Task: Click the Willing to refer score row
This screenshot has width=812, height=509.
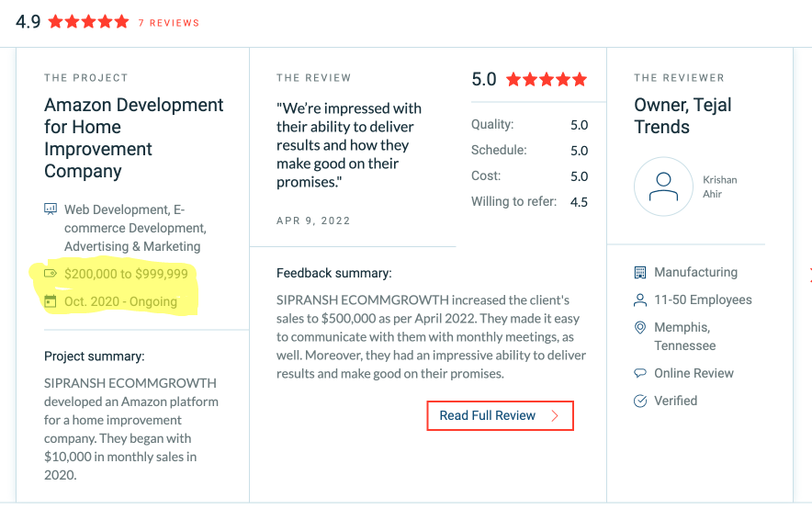Action: pyautogui.click(x=529, y=202)
